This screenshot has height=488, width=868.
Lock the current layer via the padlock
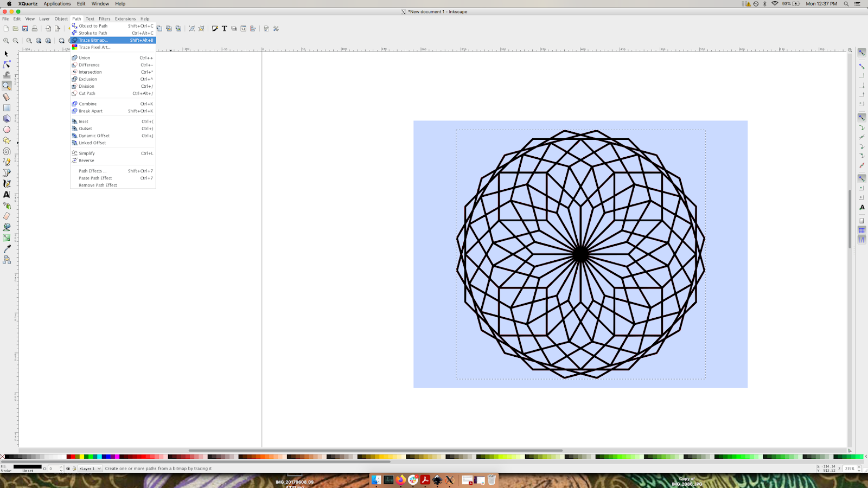click(x=74, y=468)
